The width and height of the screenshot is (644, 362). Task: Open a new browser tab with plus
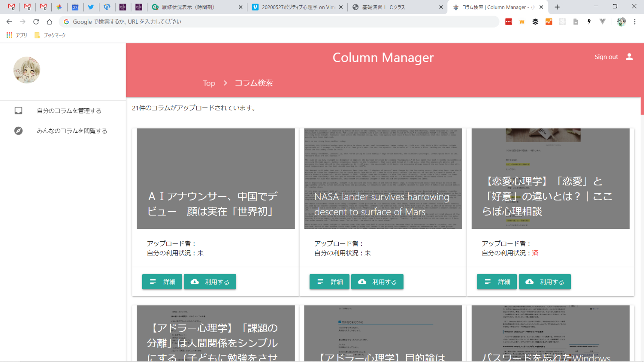[557, 7]
